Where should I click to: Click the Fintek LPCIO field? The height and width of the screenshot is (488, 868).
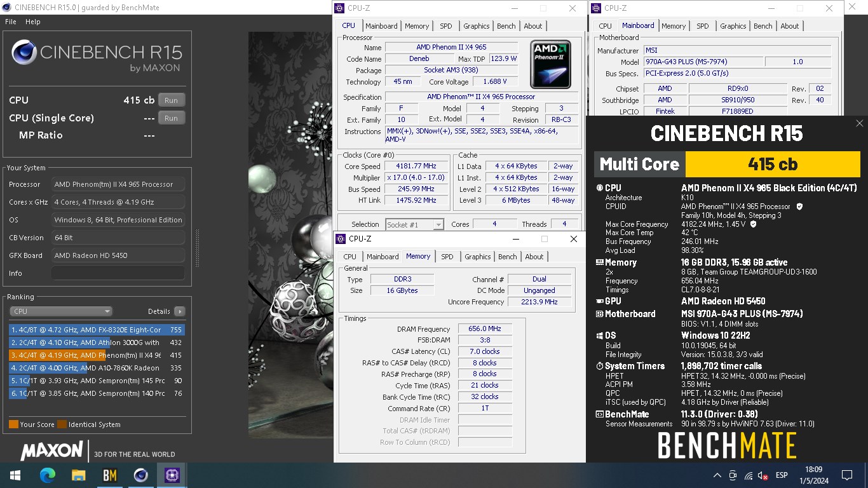coord(665,111)
